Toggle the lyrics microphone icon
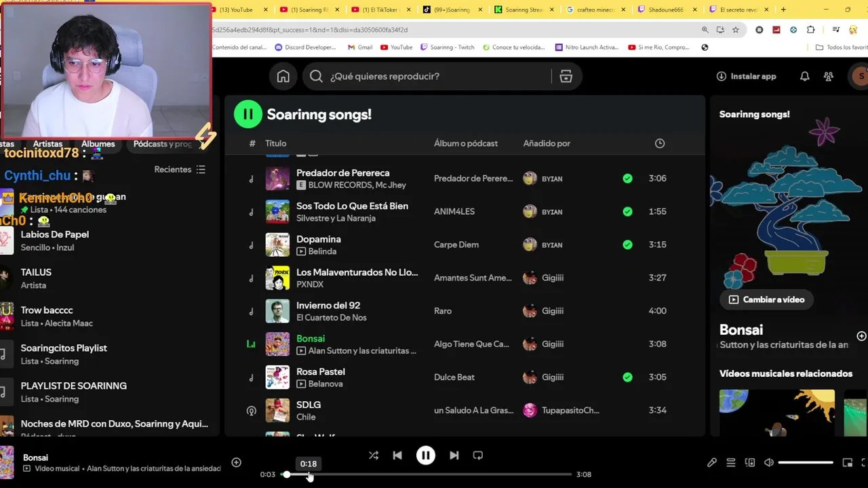The width and height of the screenshot is (868, 488). click(x=712, y=462)
